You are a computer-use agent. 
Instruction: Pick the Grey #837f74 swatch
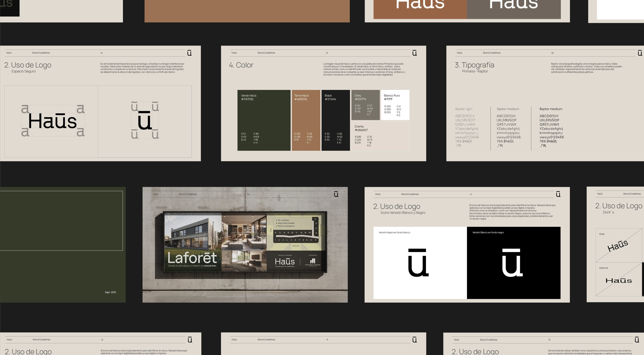(x=366, y=105)
